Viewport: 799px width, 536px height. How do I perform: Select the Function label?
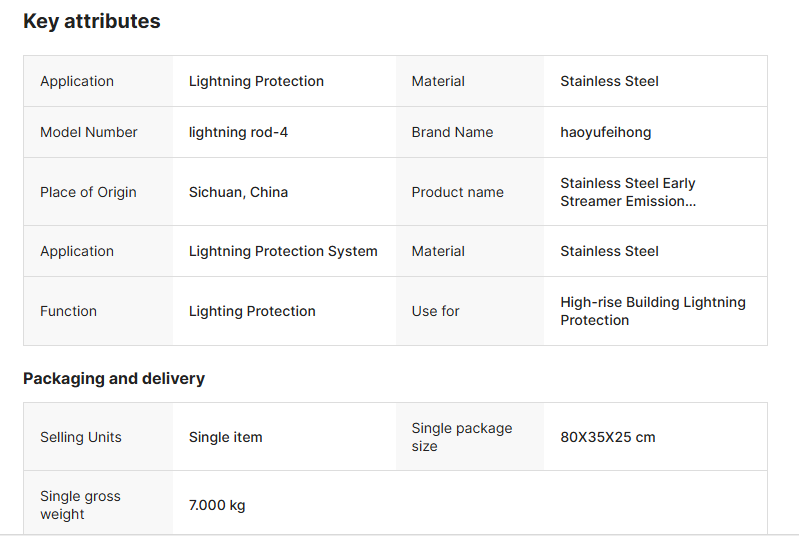68,311
